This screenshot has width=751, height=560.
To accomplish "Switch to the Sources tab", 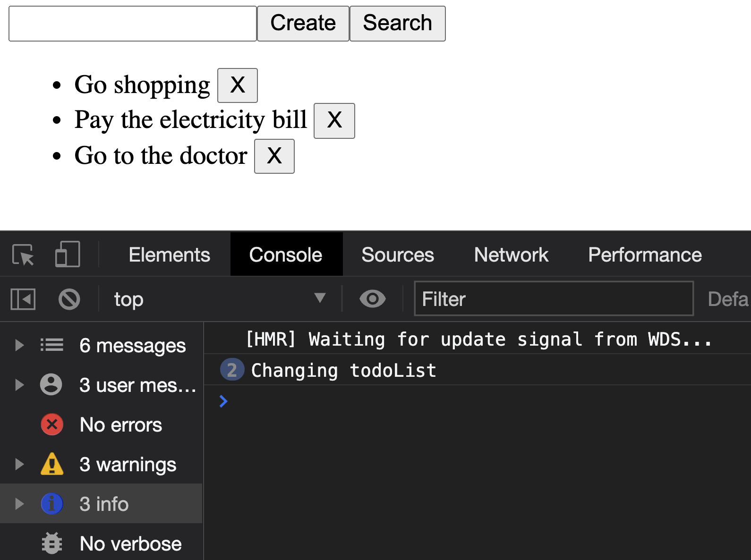I will 397,255.
